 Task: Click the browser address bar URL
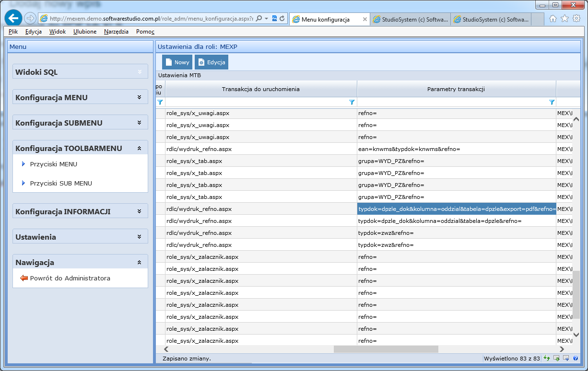152,19
